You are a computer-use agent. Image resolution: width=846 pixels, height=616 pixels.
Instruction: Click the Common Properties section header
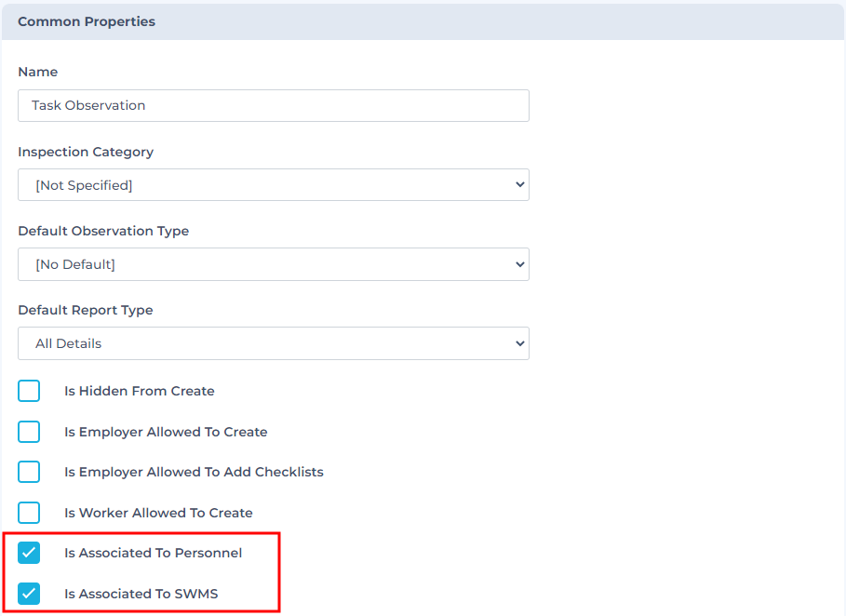point(87,21)
